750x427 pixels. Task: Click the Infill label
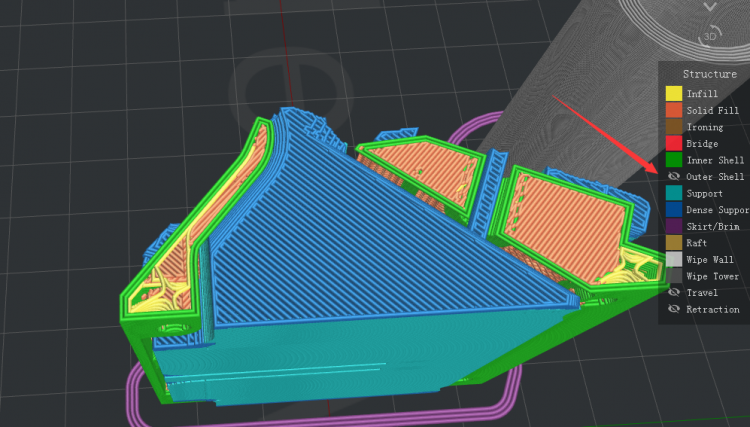pos(702,94)
